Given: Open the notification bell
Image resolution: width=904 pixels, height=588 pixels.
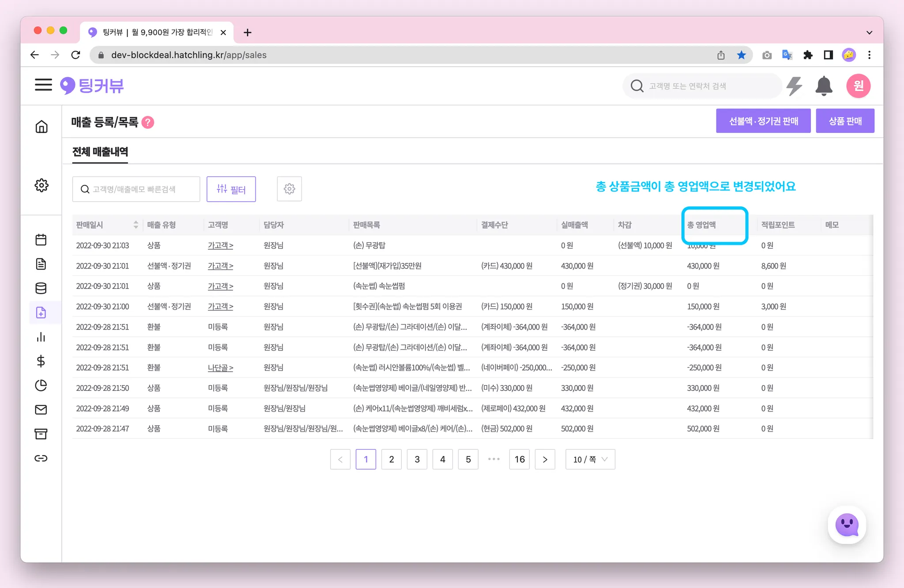Looking at the screenshot, I should tap(823, 86).
